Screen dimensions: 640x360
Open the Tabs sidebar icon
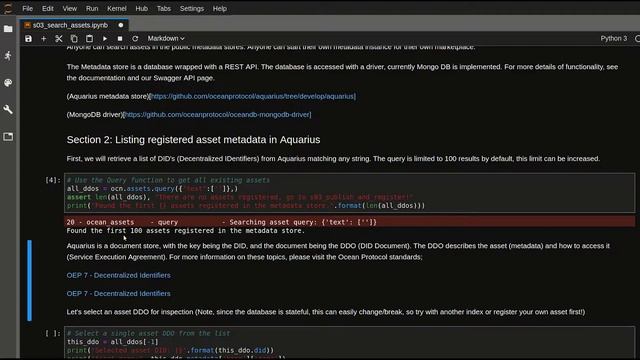(x=8, y=136)
